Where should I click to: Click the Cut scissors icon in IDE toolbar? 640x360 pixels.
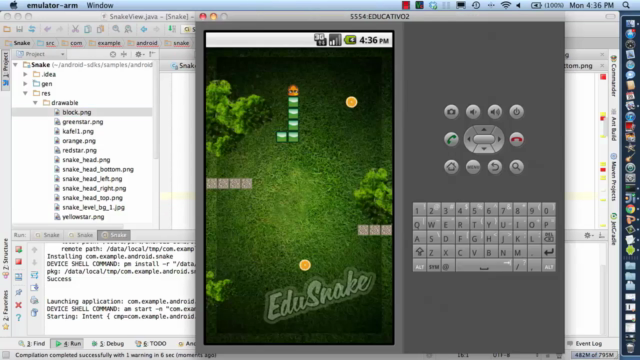pos(75,29)
